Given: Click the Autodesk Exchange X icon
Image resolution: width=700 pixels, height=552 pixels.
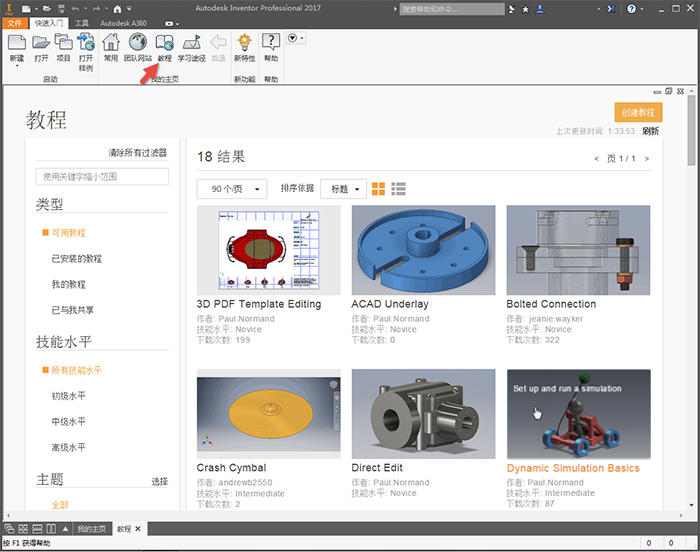Looking at the screenshot, I should point(611,8).
